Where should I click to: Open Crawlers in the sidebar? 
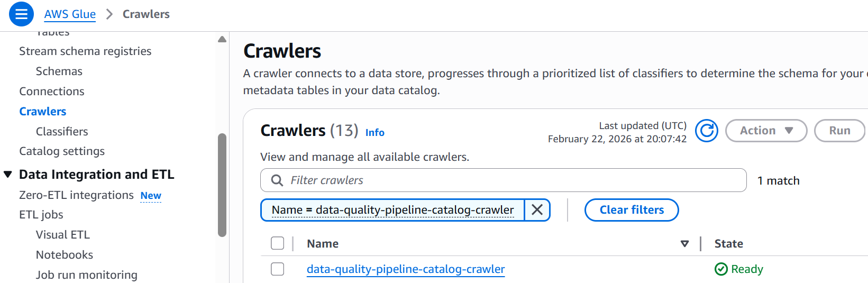tap(43, 112)
